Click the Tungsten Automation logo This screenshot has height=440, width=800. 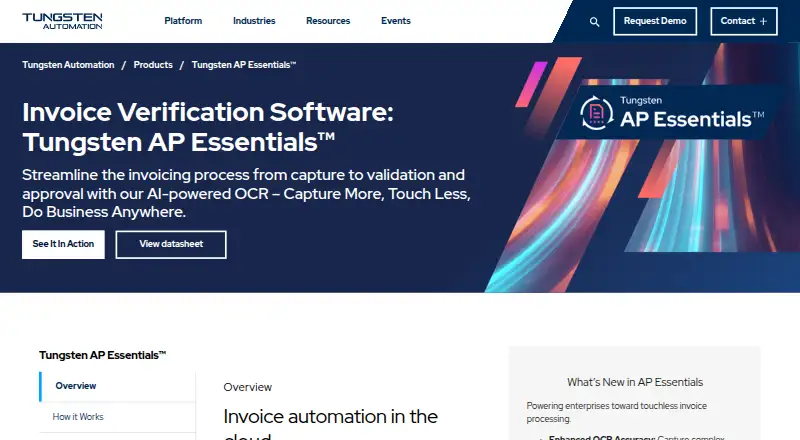point(62,21)
